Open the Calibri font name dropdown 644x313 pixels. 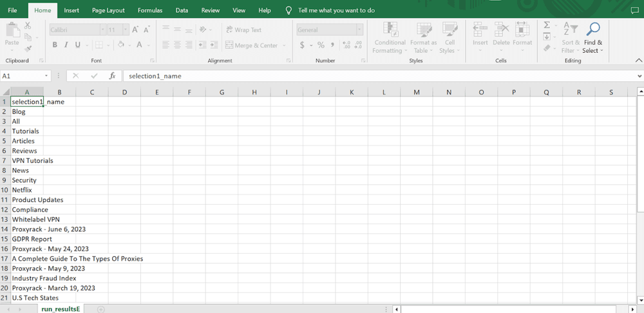click(102, 30)
